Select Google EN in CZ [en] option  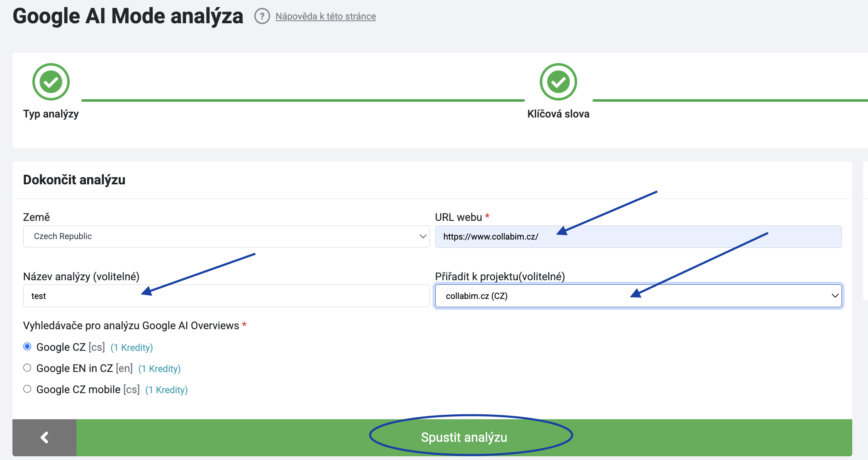pos(27,368)
